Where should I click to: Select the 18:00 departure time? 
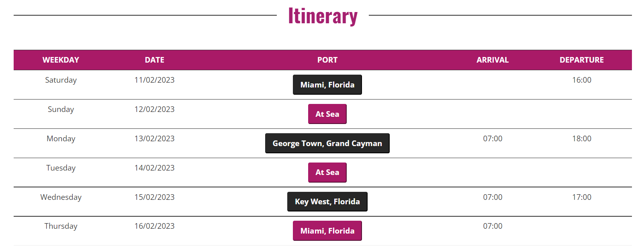pyautogui.click(x=581, y=138)
